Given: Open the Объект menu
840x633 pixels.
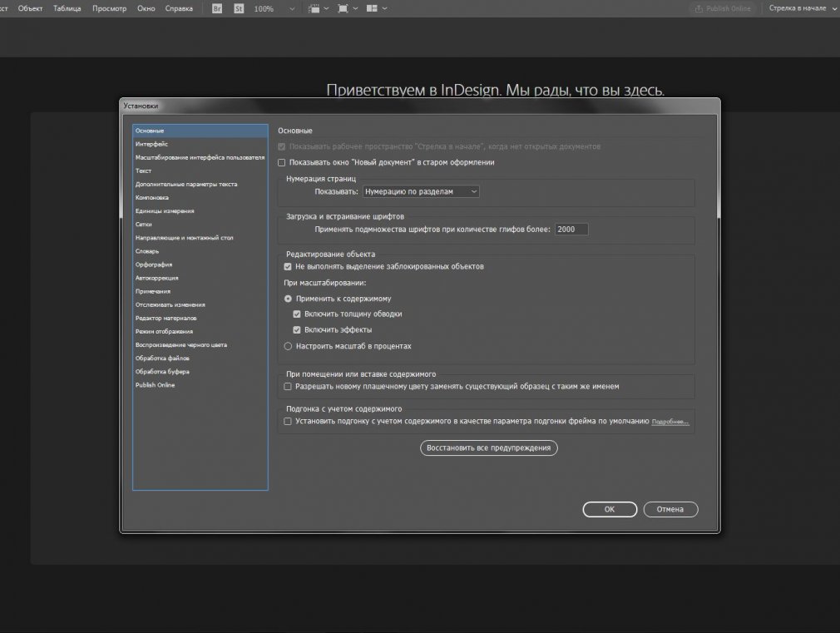Looking at the screenshot, I should pos(30,8).
